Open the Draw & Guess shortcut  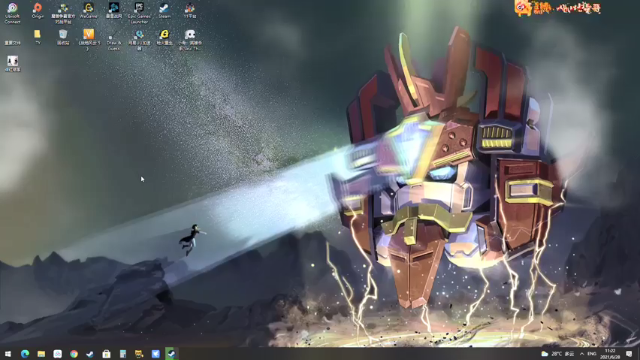coord(113,39)
